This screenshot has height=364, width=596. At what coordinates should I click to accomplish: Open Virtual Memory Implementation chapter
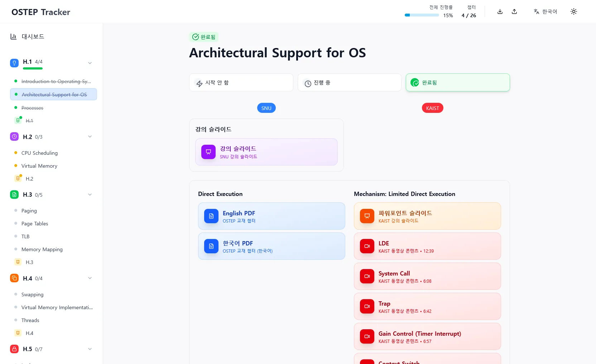(53, 307)
